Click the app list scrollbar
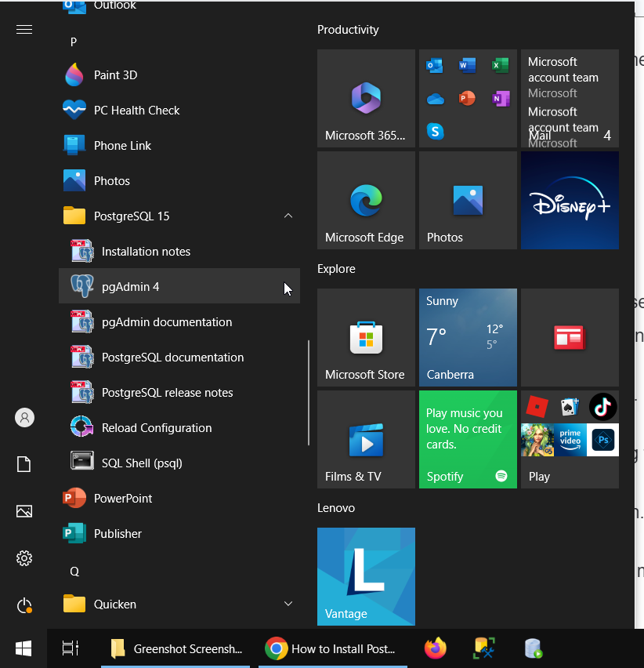Screen dimensions: 644x668 pos(309,392)
